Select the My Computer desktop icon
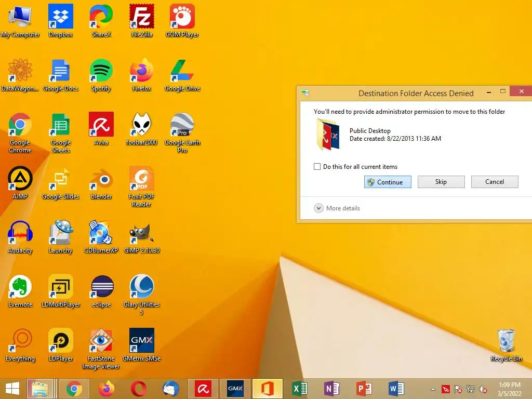Image resolution: width=532 pixels, height=399 pixels. pos(20,21)
